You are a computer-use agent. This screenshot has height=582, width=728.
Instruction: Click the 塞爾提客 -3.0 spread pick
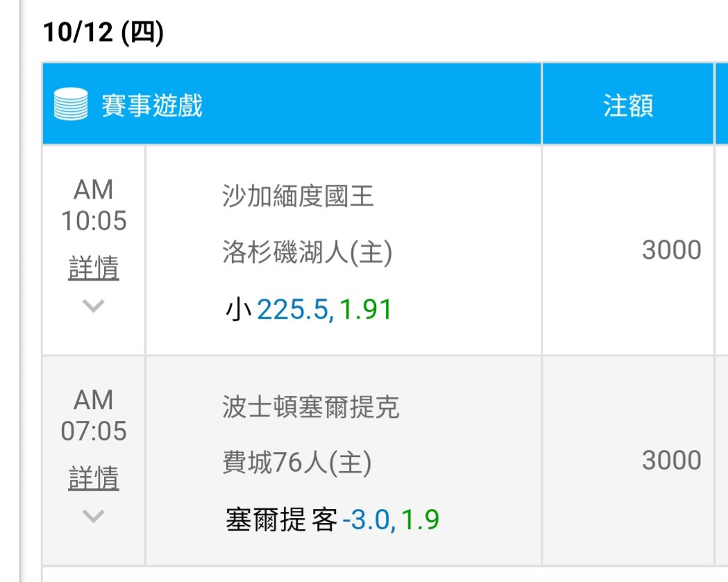(311, 519)
